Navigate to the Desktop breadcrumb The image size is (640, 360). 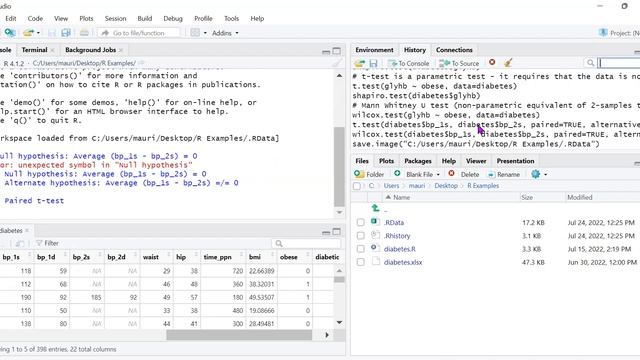pyautogui.click(x=446, y=186)
